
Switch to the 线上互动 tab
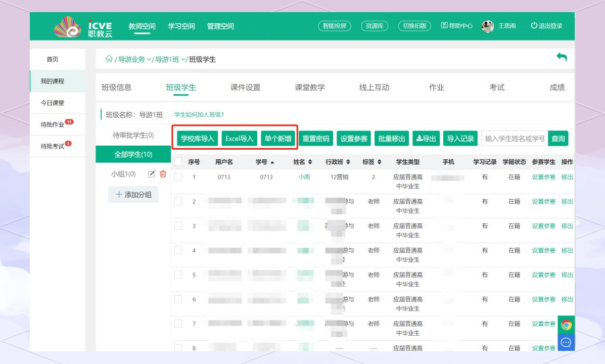coord(374,87)
